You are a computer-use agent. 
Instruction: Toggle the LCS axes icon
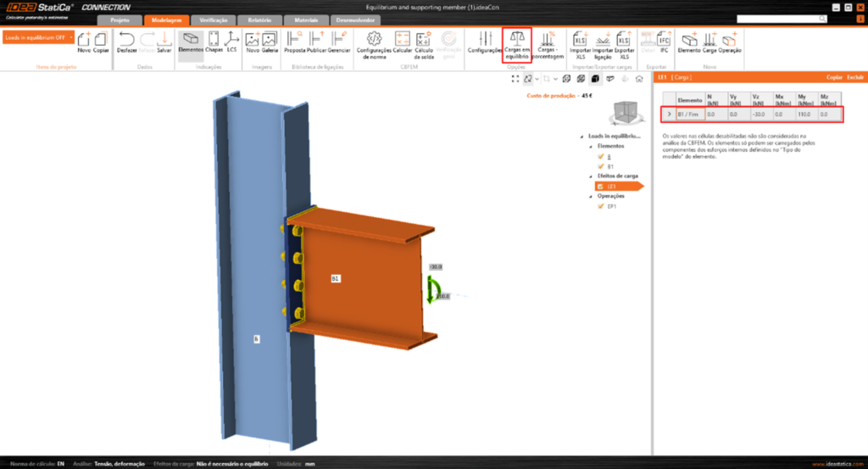(x=231, y=39)
